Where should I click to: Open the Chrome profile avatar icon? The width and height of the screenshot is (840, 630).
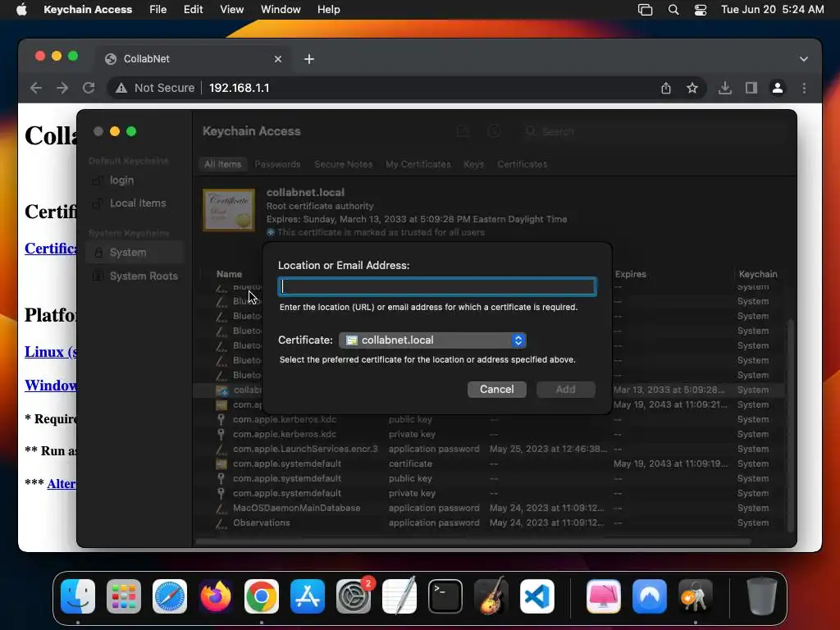pyautogui.click(x=778, y=88)
